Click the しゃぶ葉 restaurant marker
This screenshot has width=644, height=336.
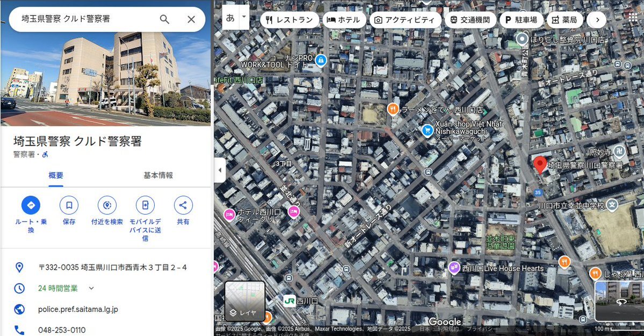(x=596, y=273)
